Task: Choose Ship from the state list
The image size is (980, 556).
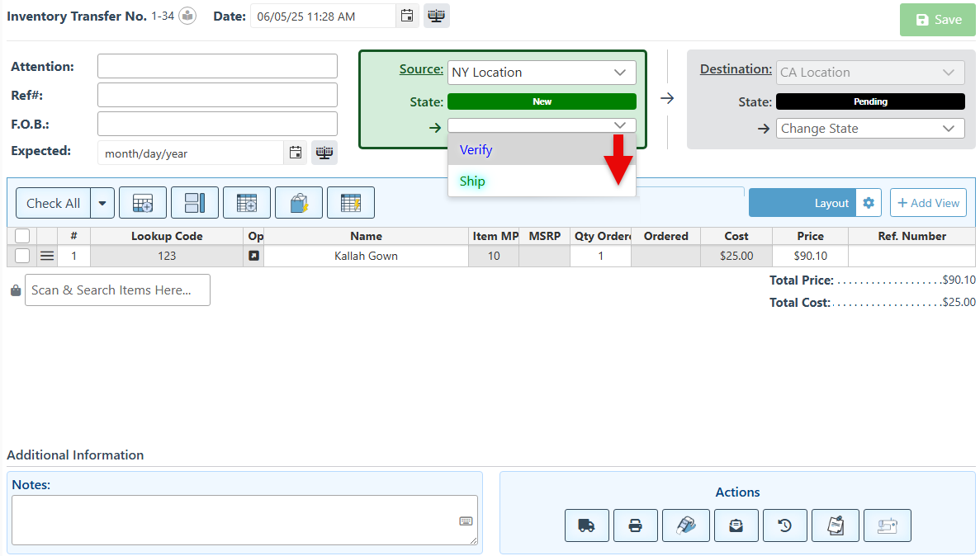Action: 473,181
